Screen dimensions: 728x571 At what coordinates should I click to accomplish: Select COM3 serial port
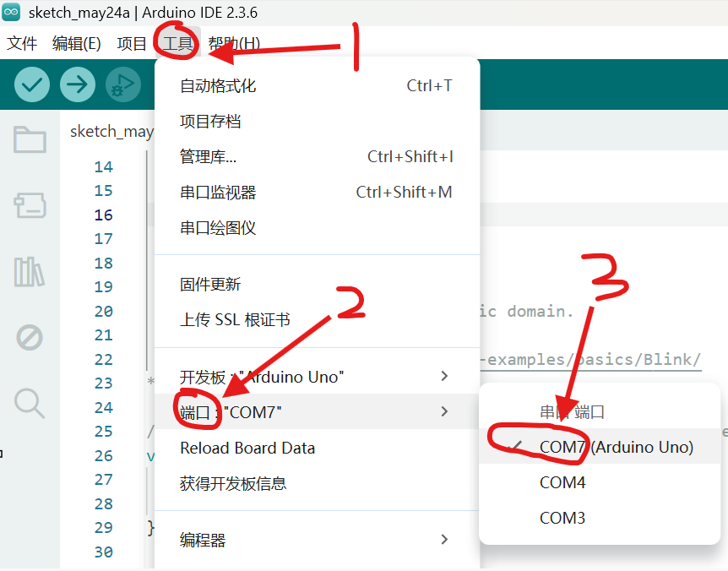[600, 518]
